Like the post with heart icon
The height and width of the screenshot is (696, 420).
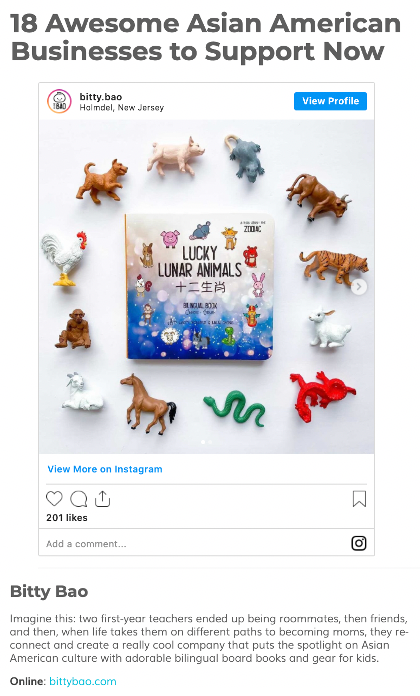coord(54,499)
